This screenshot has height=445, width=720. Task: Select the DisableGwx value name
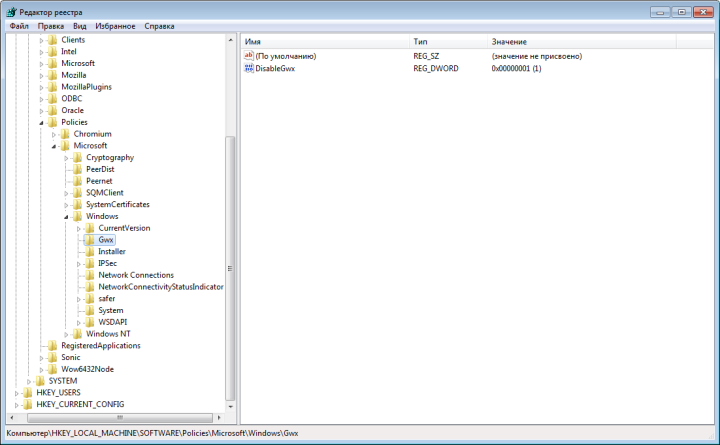pyautogui.click(x=275, y=68)
